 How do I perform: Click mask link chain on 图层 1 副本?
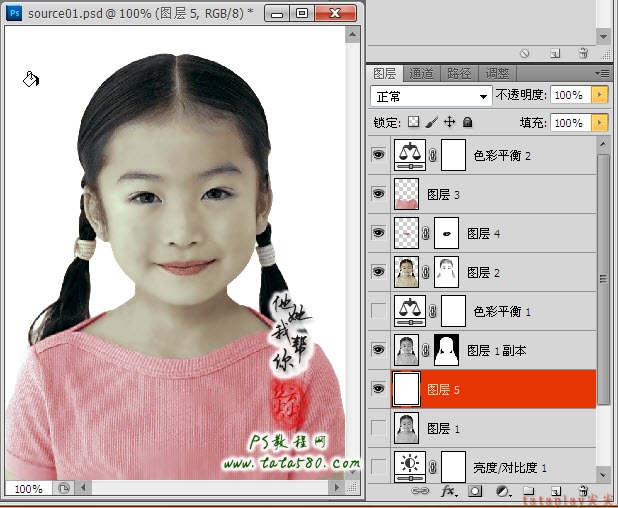point(426,350)
